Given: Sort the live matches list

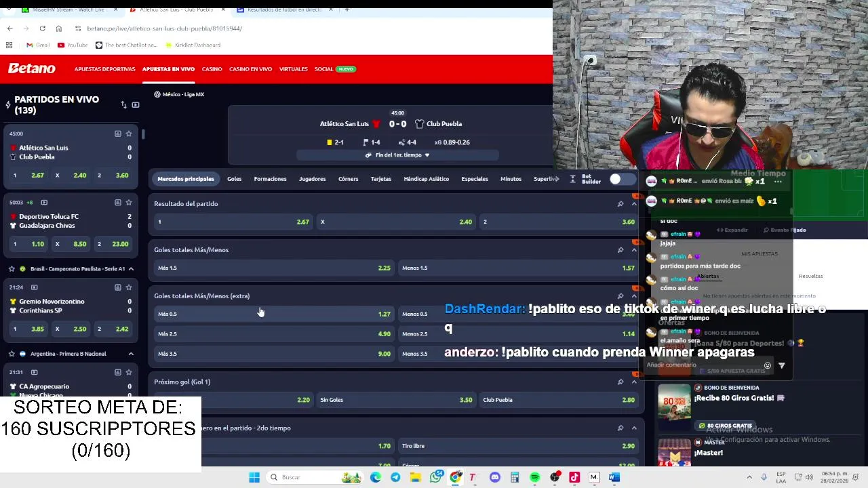Looking at the screenshot, I should click(123, 105).
